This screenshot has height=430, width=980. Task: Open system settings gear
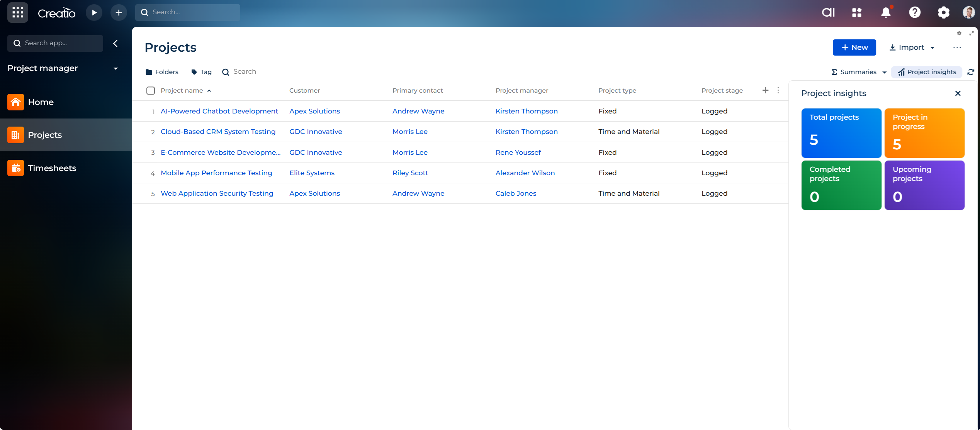point(944,12)
